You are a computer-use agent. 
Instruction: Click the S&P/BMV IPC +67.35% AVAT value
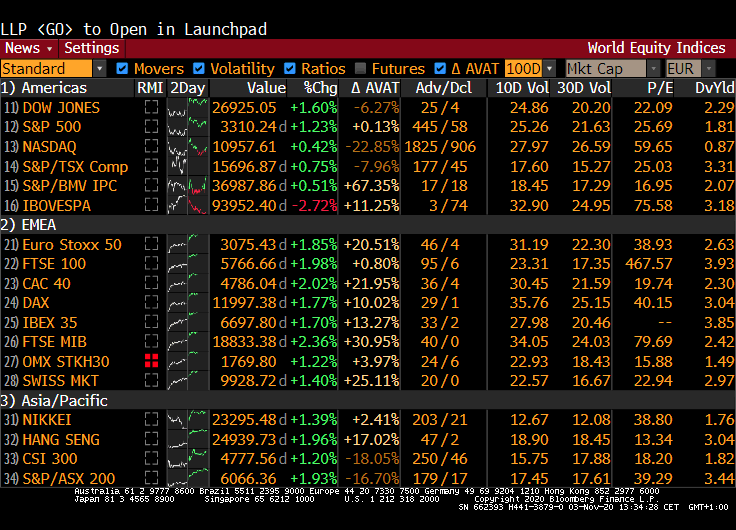(371, 186)
